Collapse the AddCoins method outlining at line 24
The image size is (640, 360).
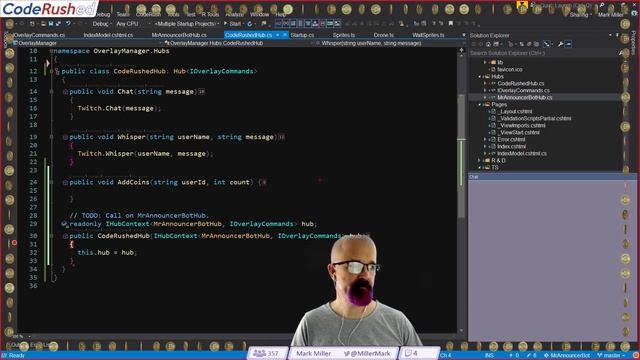click(51, 182)
